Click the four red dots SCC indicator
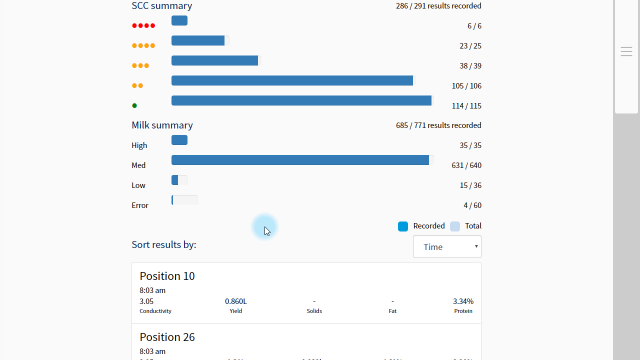The height and width of the screenshot is (360, 640). [x=143, y=26]
